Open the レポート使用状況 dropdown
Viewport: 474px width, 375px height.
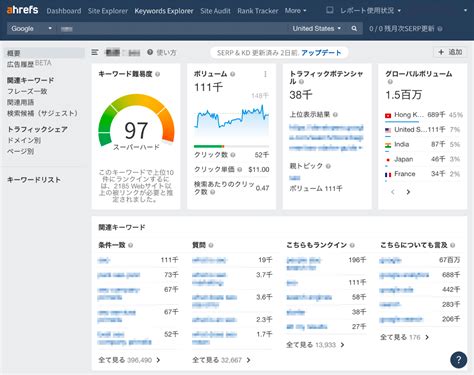tap(370, 11)
